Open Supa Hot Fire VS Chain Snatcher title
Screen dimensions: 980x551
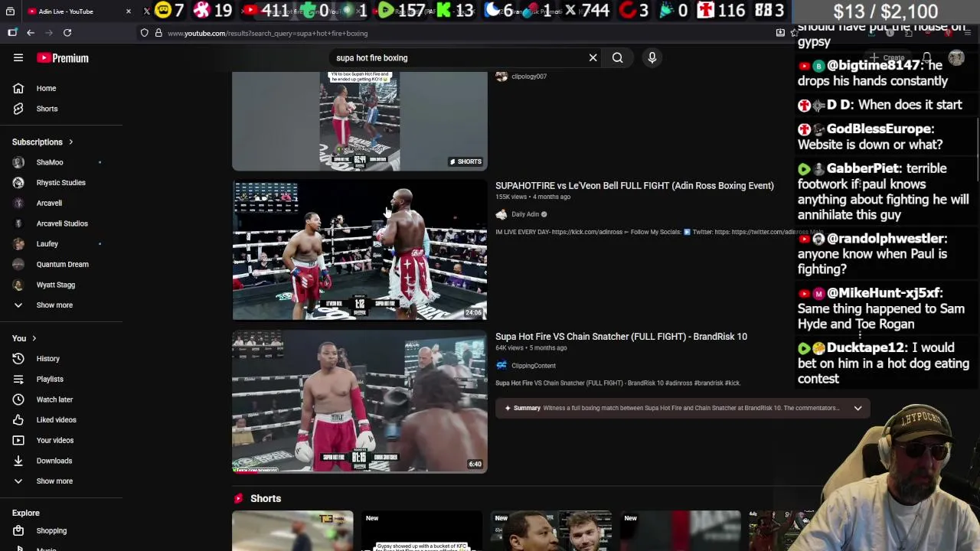(621, 337)
